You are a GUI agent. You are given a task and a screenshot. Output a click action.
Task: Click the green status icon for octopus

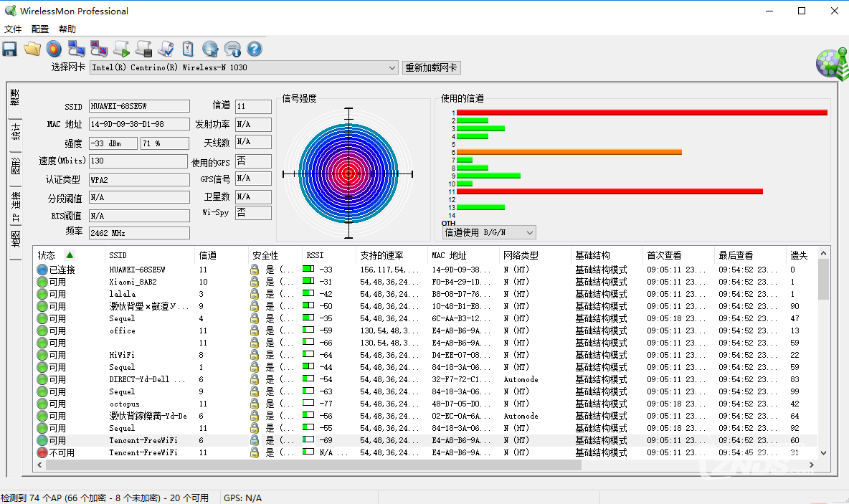tap(42, 404)
